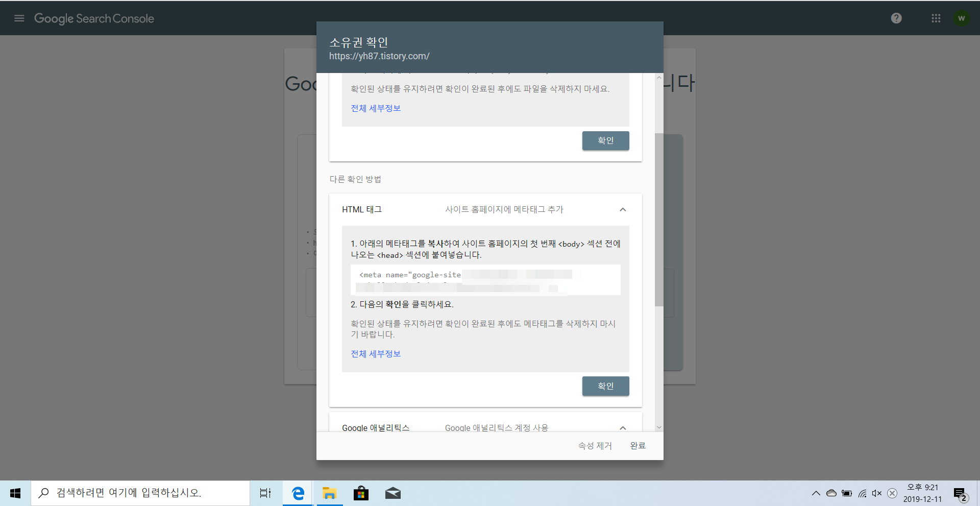The image size is (980, 506).
Task: Open the Windows Start menu
Action: [15, 493]
